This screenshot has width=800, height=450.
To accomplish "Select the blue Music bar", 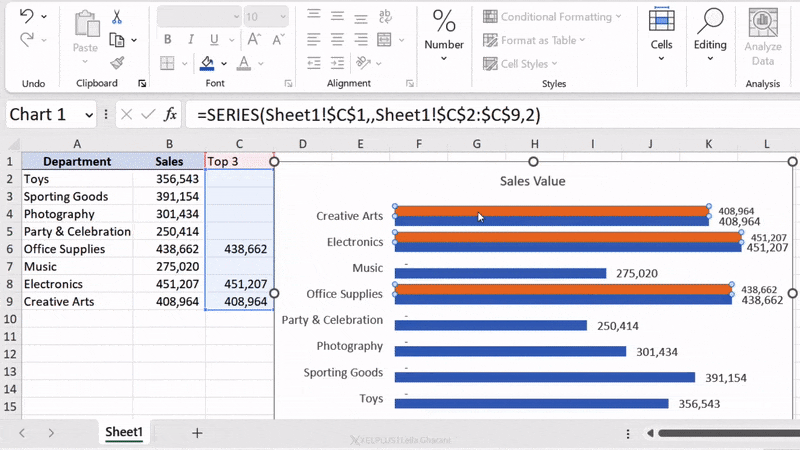I will coord(501,273).
